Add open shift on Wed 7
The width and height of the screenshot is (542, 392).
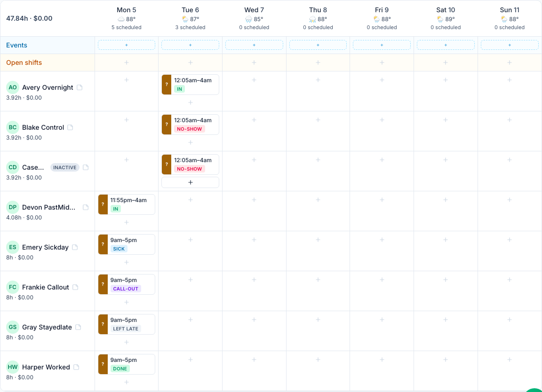[254, 63]
